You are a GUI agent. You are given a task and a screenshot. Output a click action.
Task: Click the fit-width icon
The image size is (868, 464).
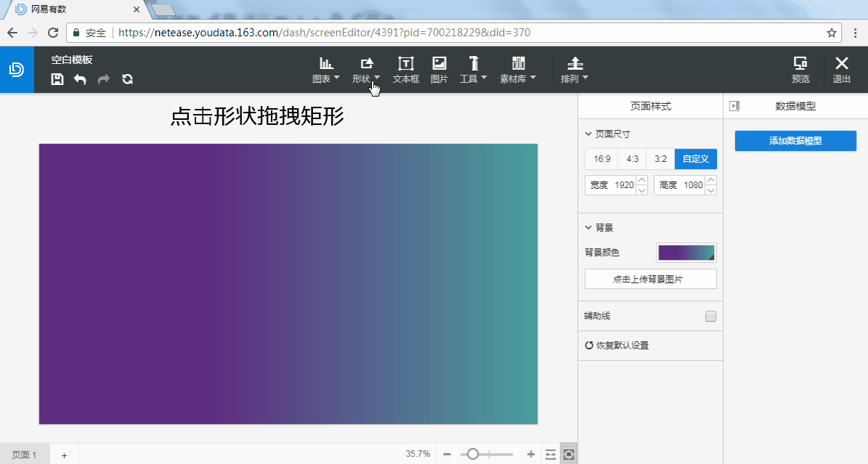[551, 455]
